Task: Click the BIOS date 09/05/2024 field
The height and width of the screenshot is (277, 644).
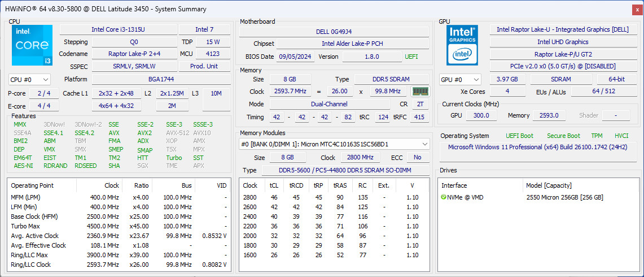Action: [296, 57]
